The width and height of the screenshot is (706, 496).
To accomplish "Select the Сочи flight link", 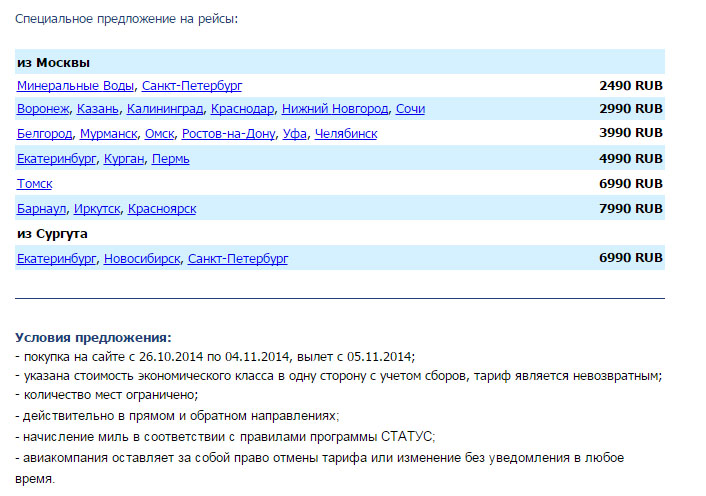I will point(410,109).
